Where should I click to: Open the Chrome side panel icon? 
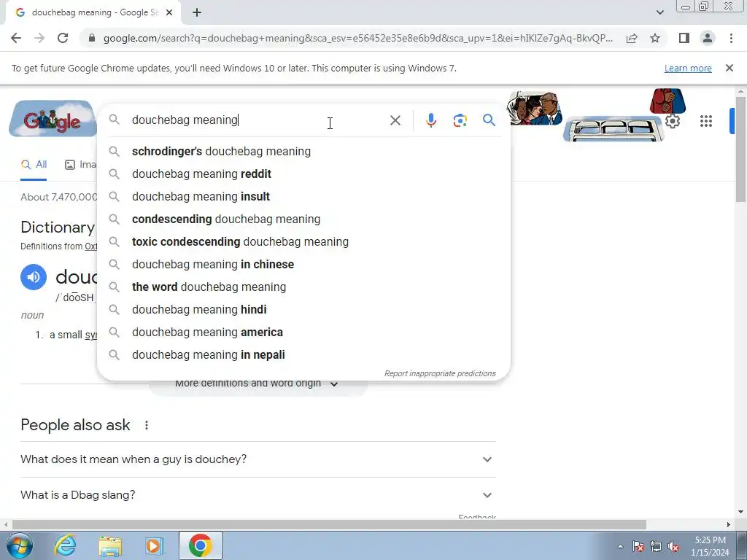684,38
